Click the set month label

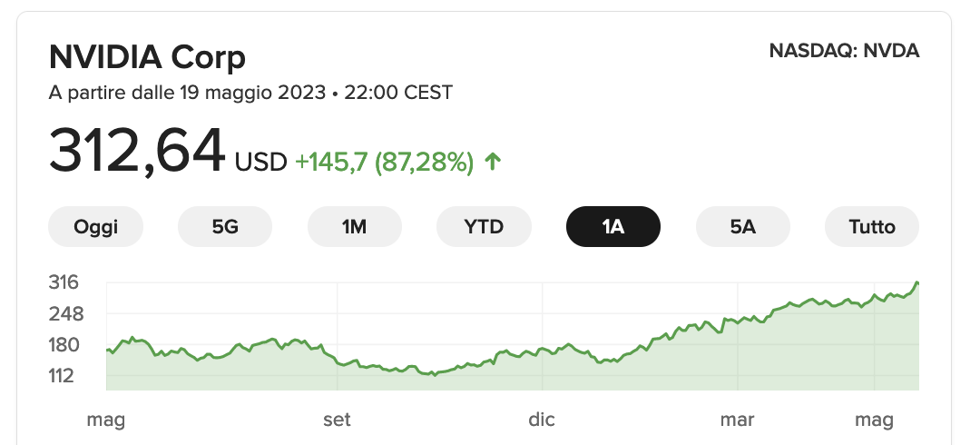337,420
